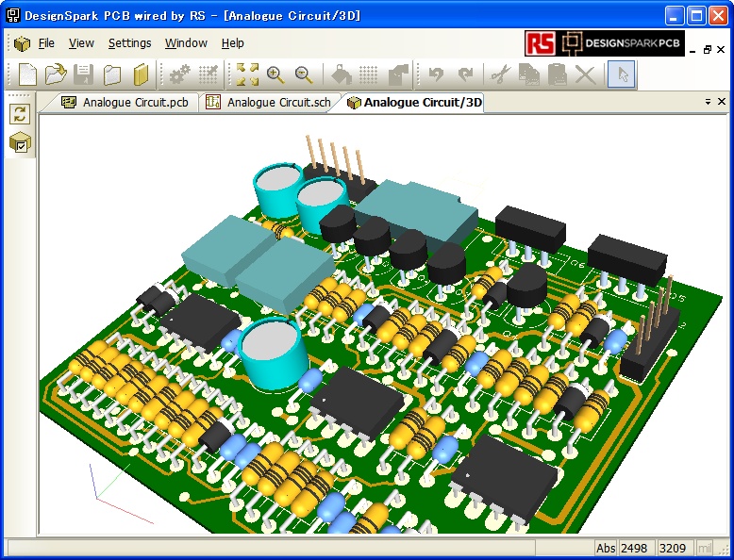
Task: Activate the Select mode arrow tool
Action: [x=622, y=74]
